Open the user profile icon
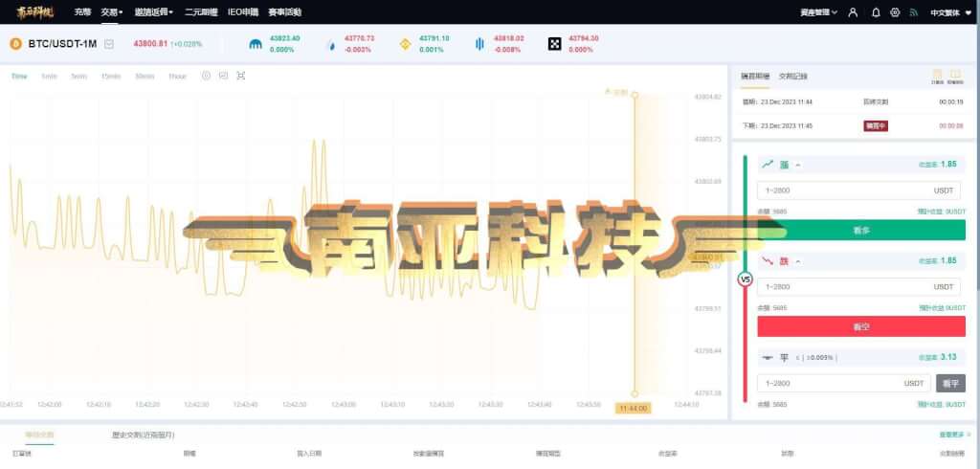Viewport: 980px width, 469px height. [x=853, y=11]
